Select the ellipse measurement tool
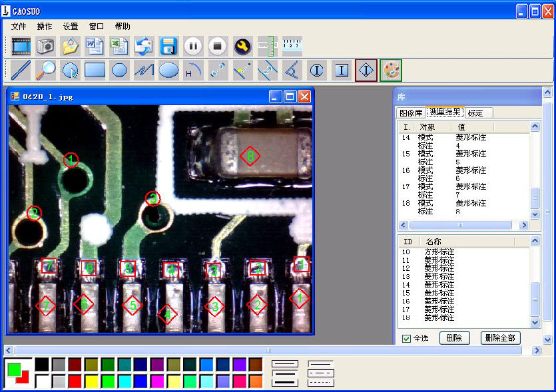The width and height of the screenshot is (556, 392). pos(168,70)
